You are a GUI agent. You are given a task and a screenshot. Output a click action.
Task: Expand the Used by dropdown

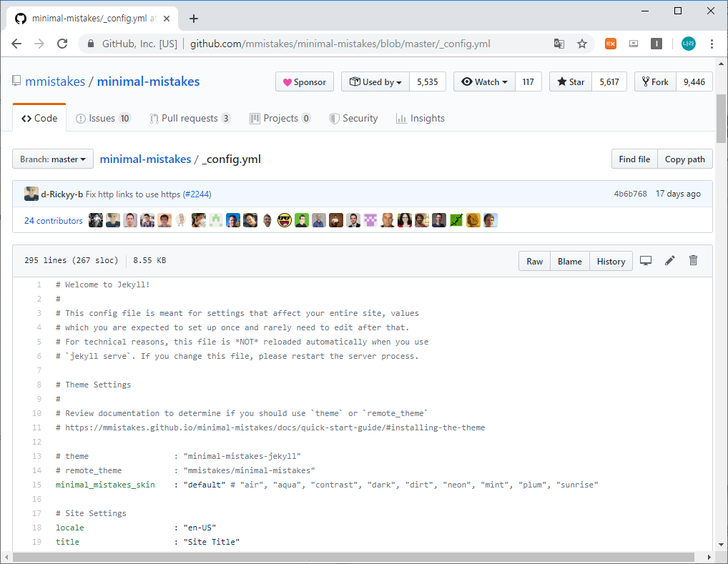click(375, 82)
